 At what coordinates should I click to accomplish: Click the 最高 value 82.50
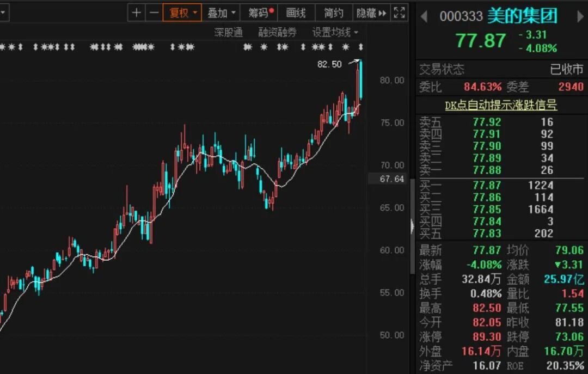click(487, 308)
